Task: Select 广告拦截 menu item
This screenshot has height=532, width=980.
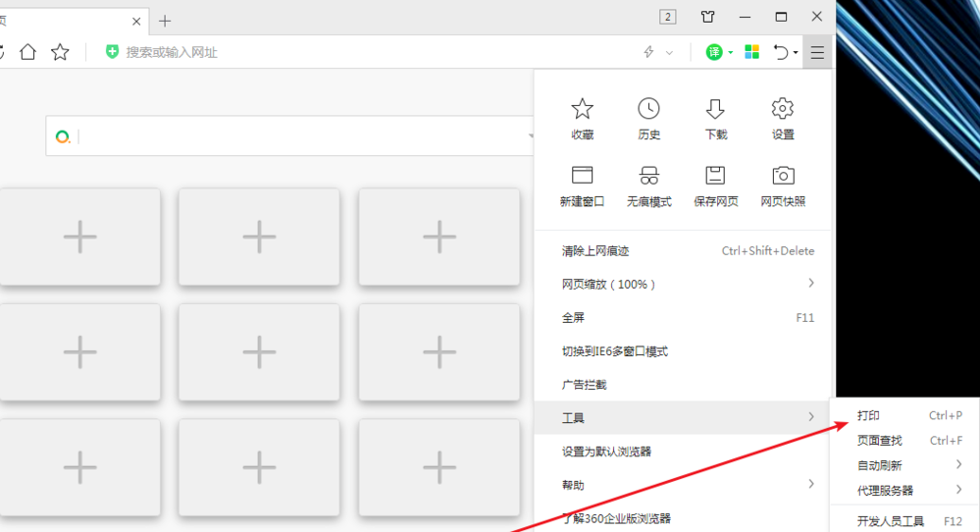Action: [684, 385]
